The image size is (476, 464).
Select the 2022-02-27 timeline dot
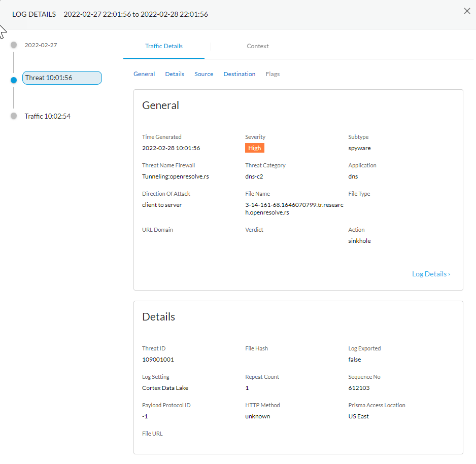click(x=14, y=45)
